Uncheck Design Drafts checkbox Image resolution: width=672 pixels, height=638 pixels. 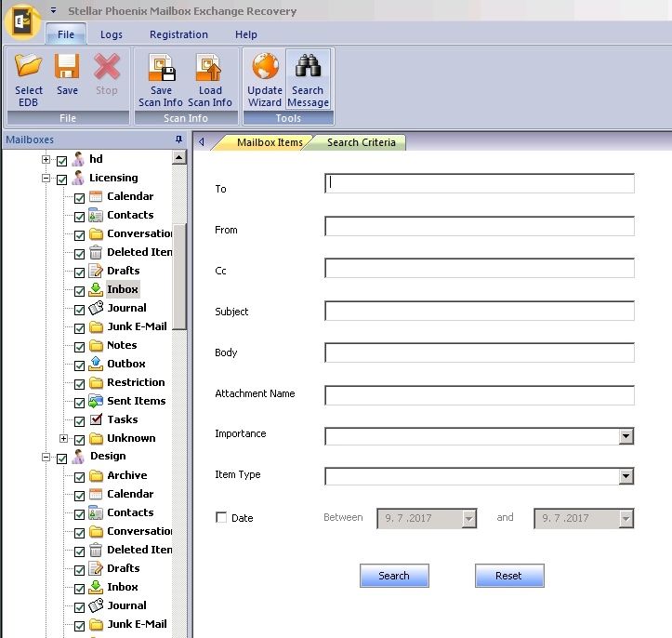(x=79, y=570)
